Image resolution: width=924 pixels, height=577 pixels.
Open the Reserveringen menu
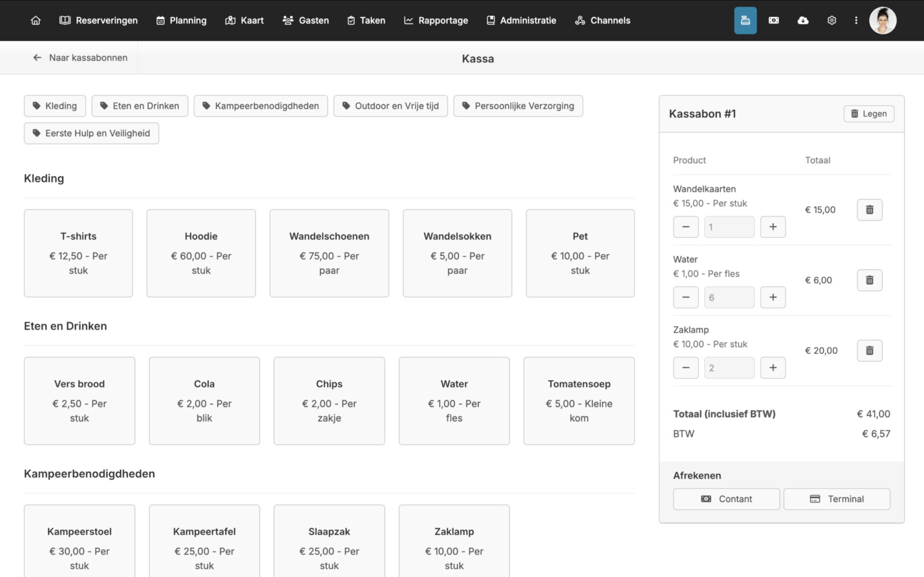[99, 20]
